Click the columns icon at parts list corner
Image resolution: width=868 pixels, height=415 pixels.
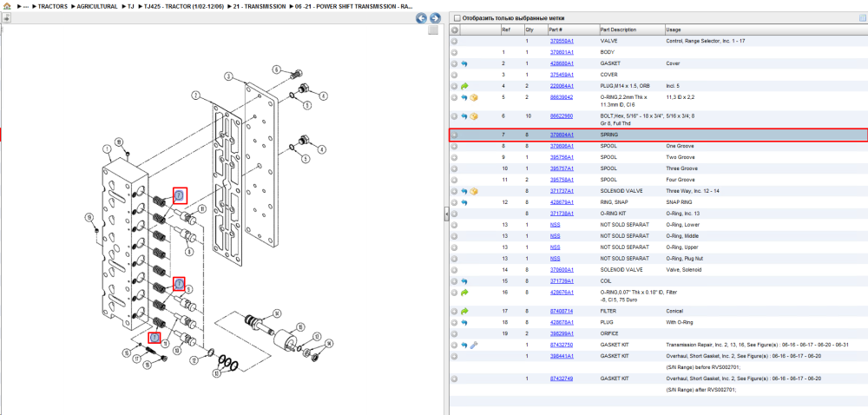pyautogui.click(x=862, y=18)
